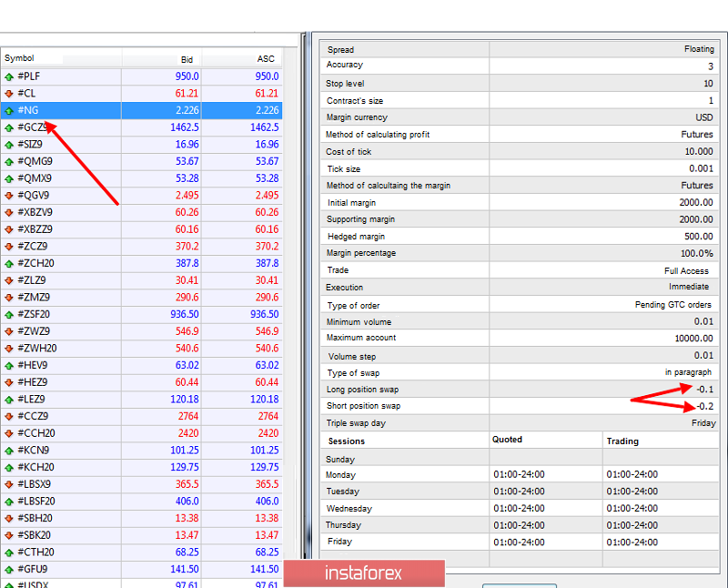Click the green arrow icon beside #KCN9
728x588 pixels.
point(9,451)
